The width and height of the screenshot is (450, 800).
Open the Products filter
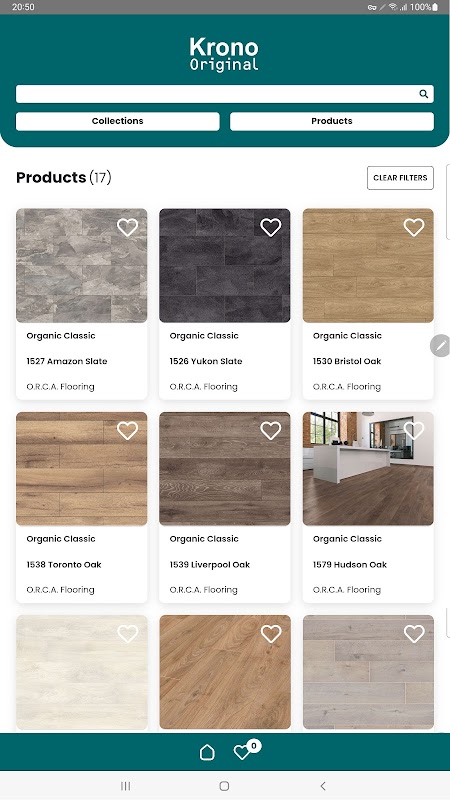click(332, 121)
